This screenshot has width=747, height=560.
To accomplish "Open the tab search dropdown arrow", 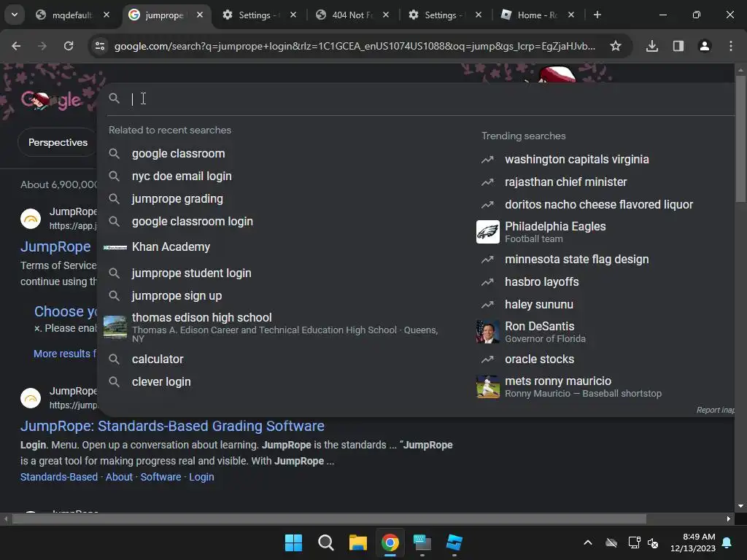I will [15, 15].
